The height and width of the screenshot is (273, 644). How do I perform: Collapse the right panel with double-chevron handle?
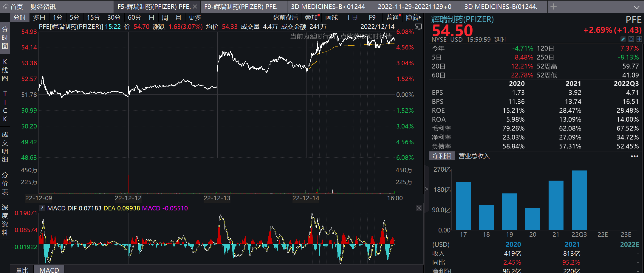point(427,189)
